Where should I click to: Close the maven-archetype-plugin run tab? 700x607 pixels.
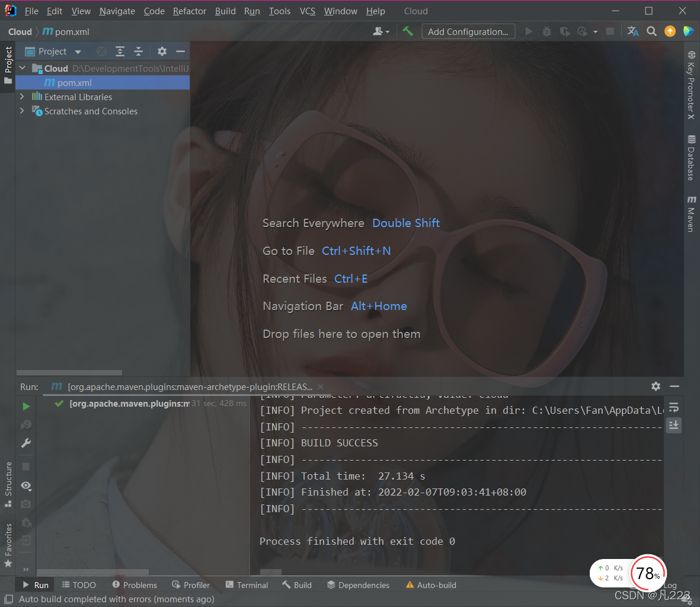click(x=321, y=387)
